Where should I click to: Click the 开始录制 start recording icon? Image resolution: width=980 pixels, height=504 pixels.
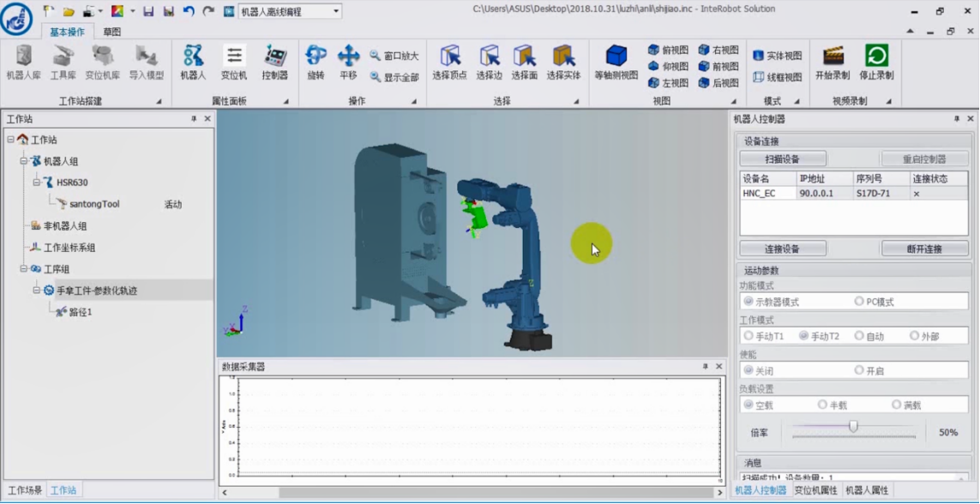(x=833, y=63)
